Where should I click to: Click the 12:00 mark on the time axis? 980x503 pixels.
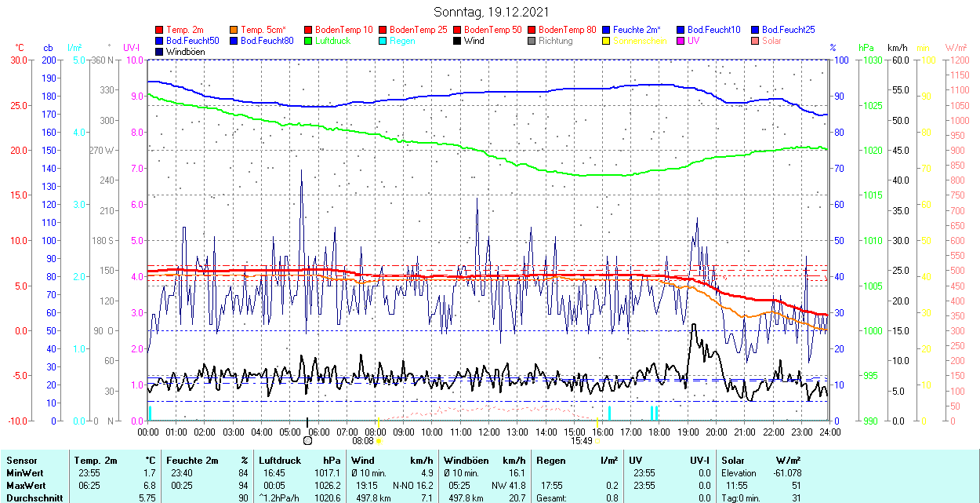[x=488, y=432]
